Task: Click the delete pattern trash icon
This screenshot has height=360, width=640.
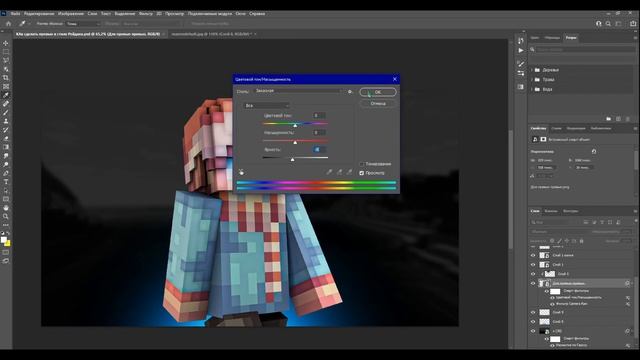Action: (628, 119)
